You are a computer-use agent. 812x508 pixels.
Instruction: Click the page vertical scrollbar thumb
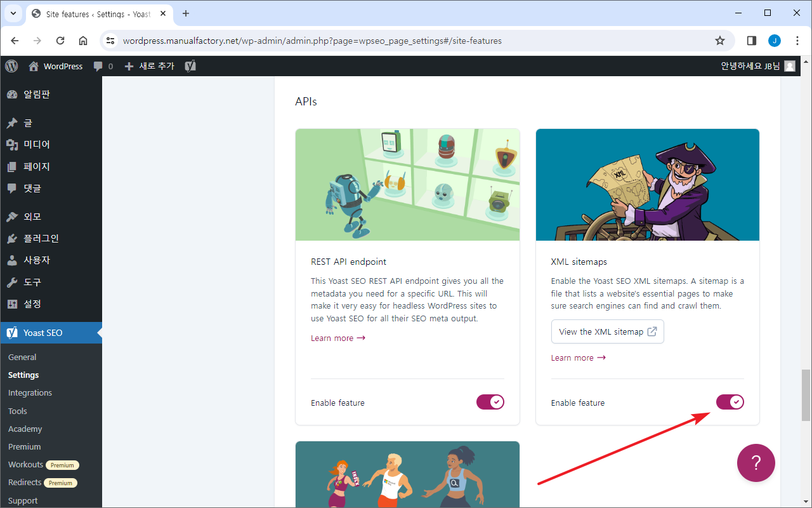click(x=806, y=395)
